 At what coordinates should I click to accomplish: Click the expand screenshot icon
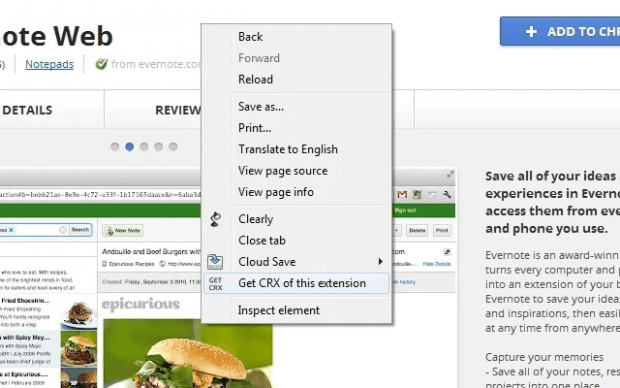click(x=450, y=174)
